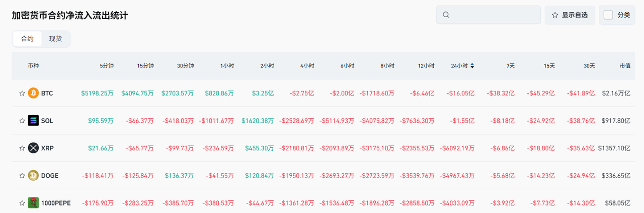The image size is (644, 213).
Task: Sort table by 7天 column header
Action: (510, 66)
